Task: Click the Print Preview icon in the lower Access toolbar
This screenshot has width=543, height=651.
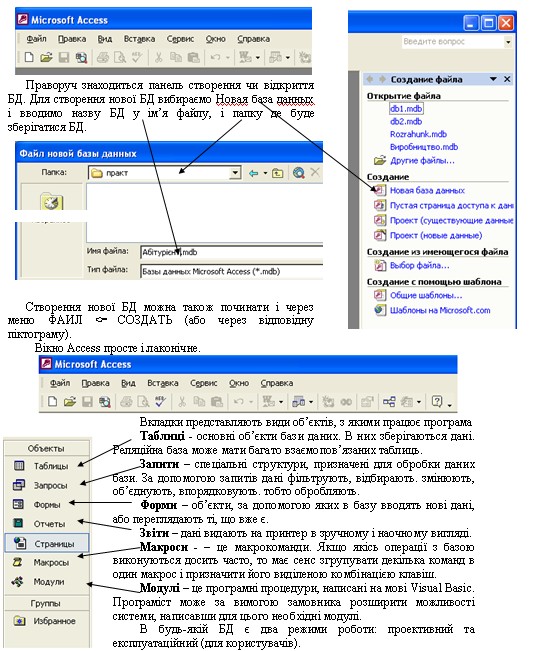Action: [143, 401]
